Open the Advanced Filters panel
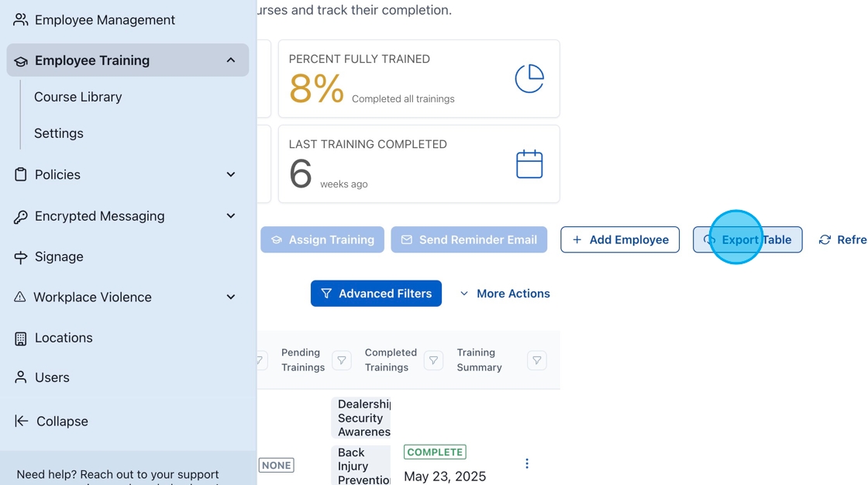 [x=376, y=294]
